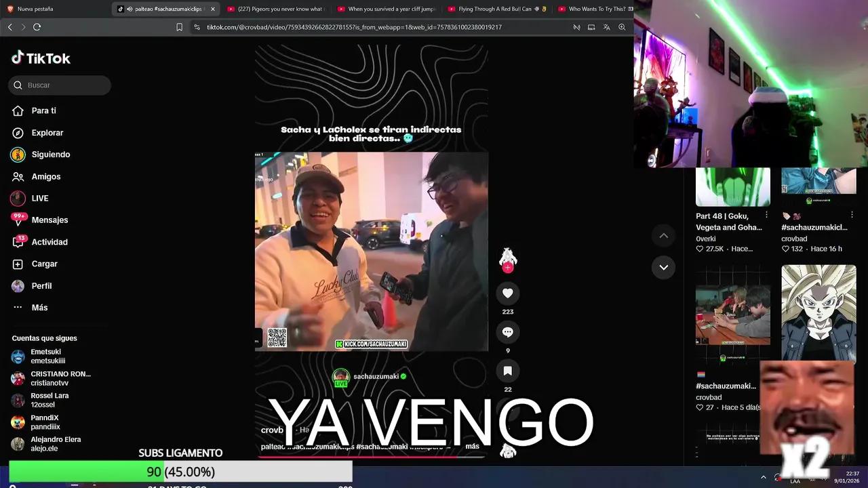Open table scene #sachauzumaki video thumbnail
This screenshot has height=488, width=868.
[733, 313]
